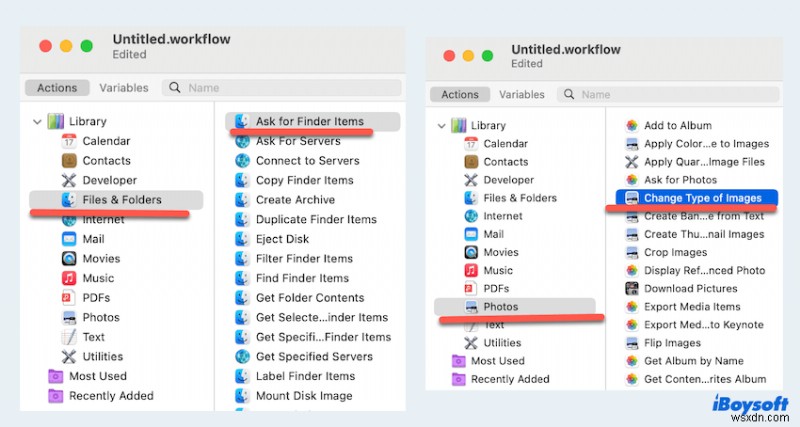Select Export Med...to Keynote action
This screenshot has width=800, height=427.
pyautogui.click(x=704, y=324)
